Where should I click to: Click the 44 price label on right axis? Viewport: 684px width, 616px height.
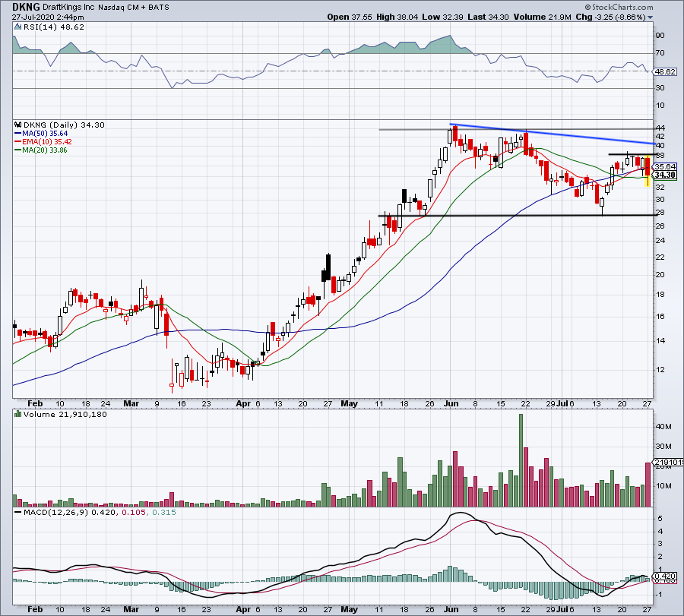click(x=660, y=128)
